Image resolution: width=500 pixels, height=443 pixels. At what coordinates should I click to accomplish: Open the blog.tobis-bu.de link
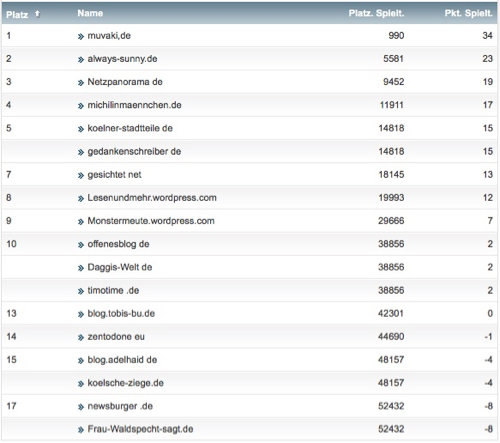(121, 314)
